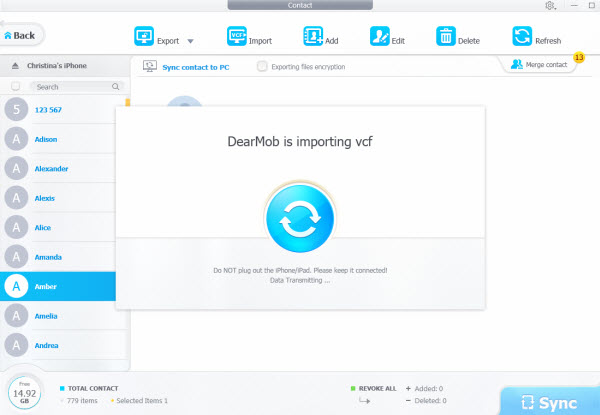Click Amanda's avatar icon

(x=16, y=257)
